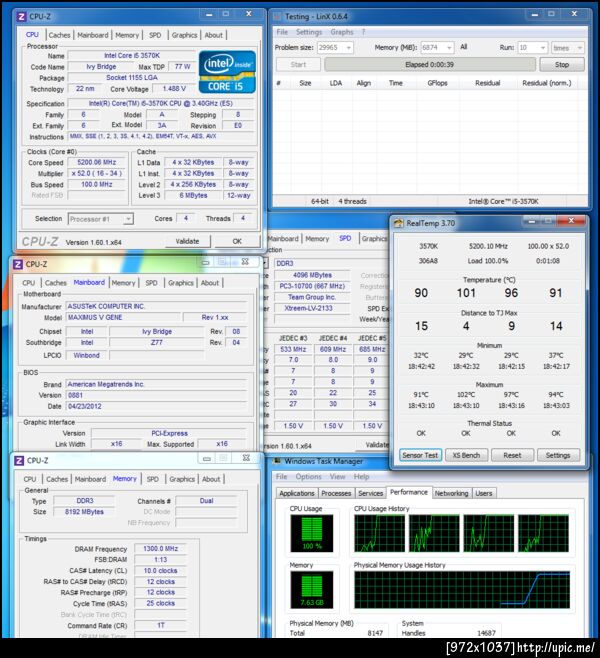This screenshot has width=600, height=658.
Task: Click Core Speed value 5200.06 MHz
Action: point(97,162)
